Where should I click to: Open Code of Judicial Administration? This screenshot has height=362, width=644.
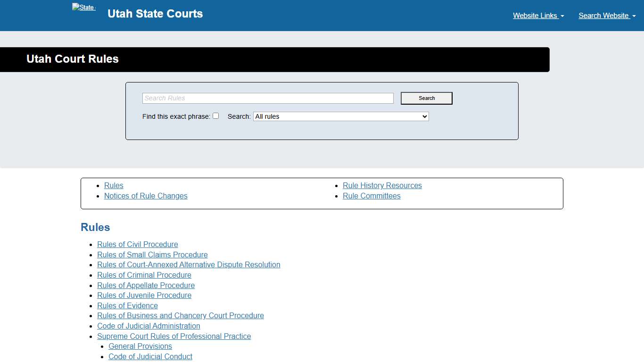149,326
